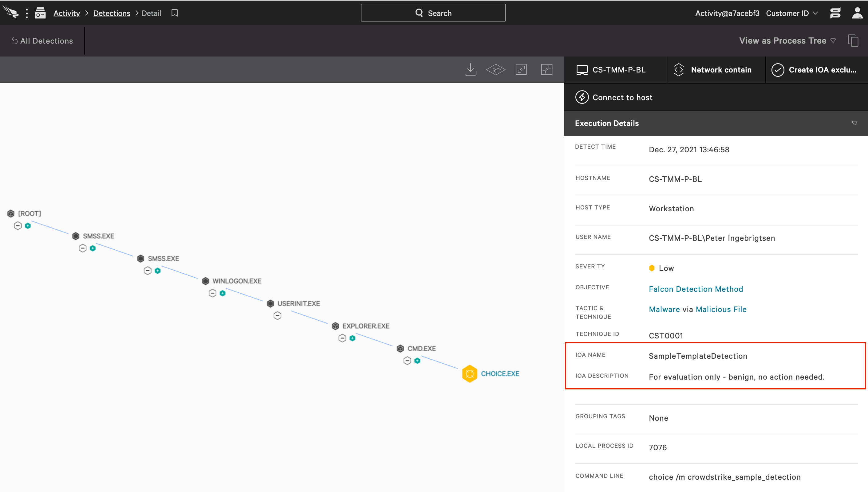Click the Search input field
The width and height of the screenshot is (868, 492).
tap(434, 13)
